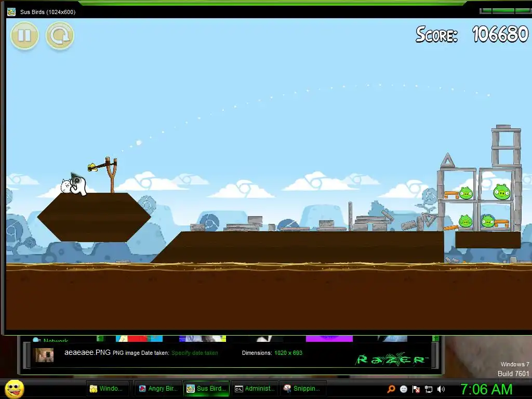Open the network tray icon

tap(429, 389)
